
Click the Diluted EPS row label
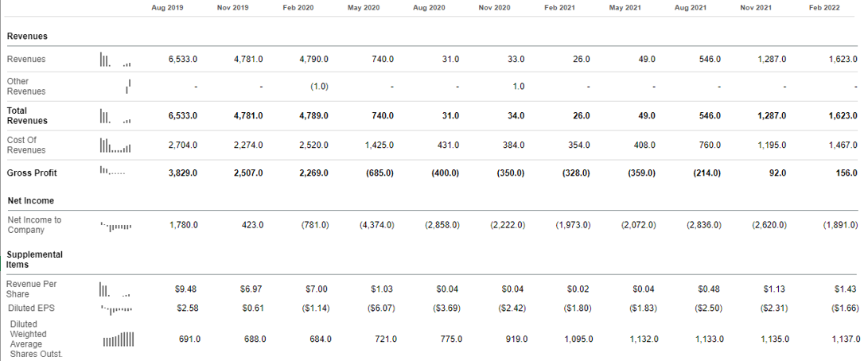point(27,308)
